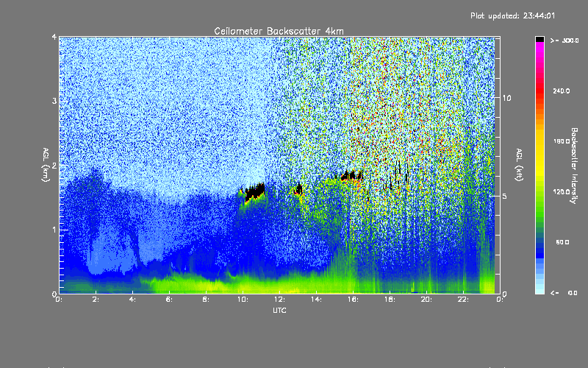Select the 'AGL (km)' left axis label
The width and height of the screenshot is (588, 368).
pos(46,165)
